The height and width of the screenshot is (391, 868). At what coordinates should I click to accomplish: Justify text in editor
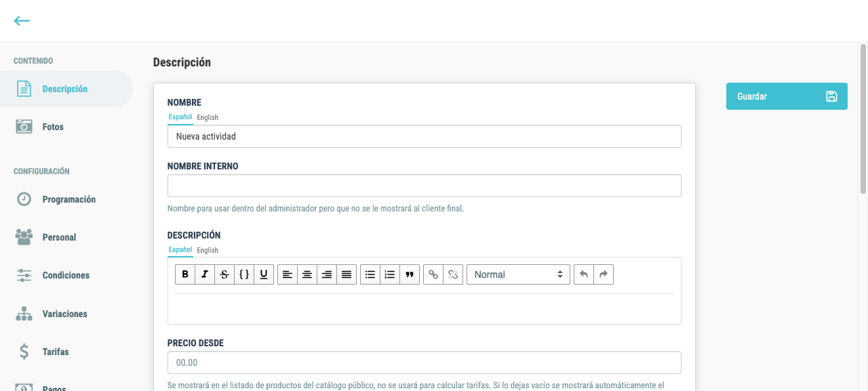point(347,274)
